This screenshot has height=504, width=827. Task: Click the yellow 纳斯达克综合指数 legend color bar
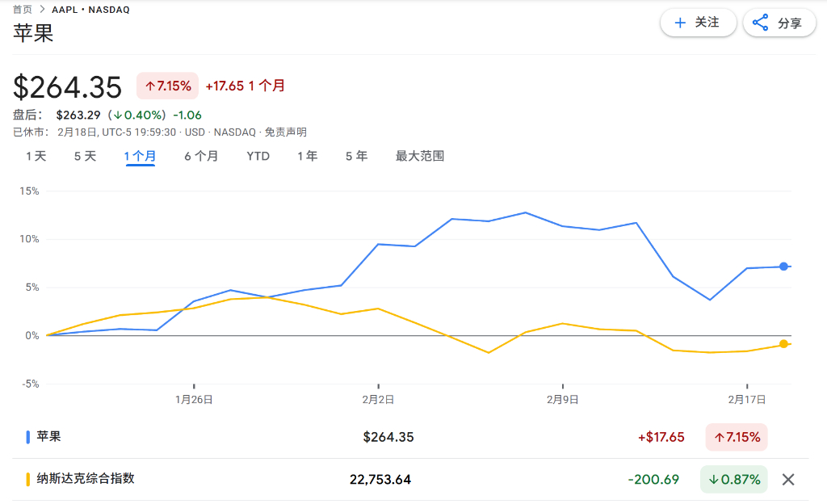[x=28, y=479]
